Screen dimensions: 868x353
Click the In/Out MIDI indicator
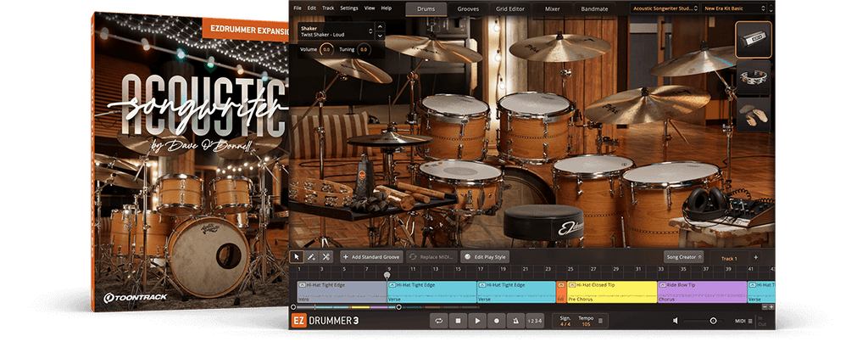[760, 320]
